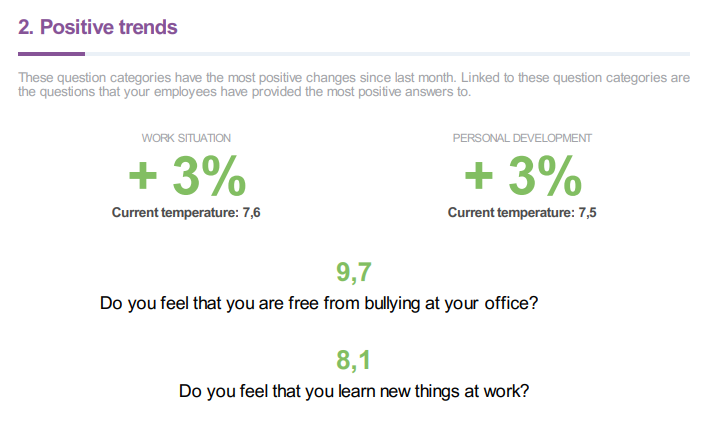
Task: Click 'Current temperature: 7,6' text
Action: (x=186, y=213)
